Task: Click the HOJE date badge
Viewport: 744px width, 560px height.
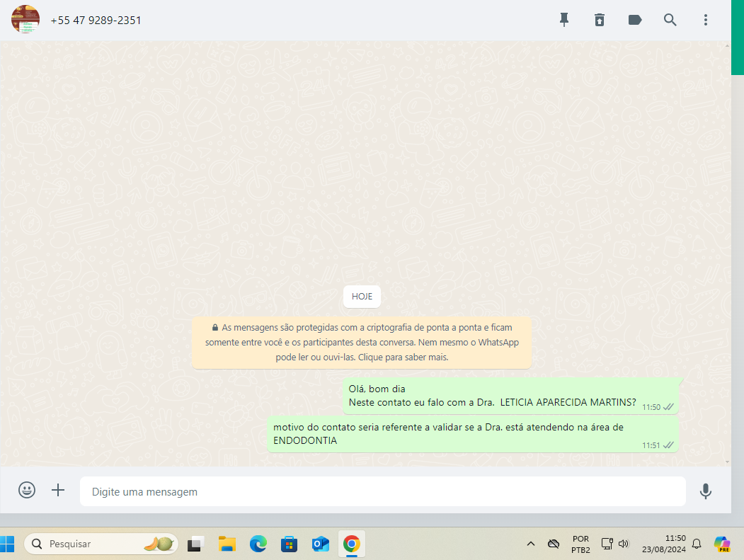Action: pyautogui.click(x=362, y=297)
